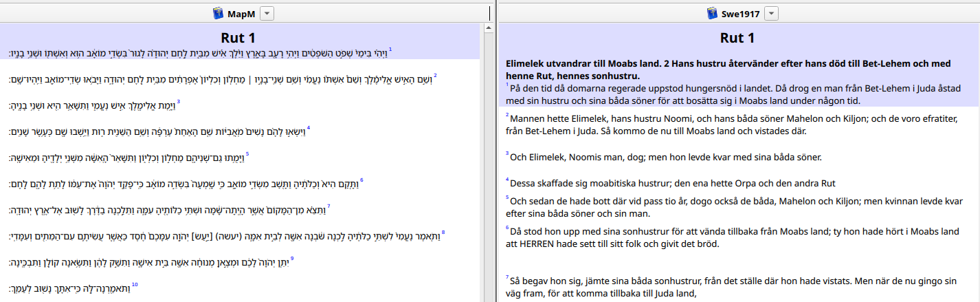
Task: Click Hebrew verse 4 in the MapM pane
Action: coord(159,131)
